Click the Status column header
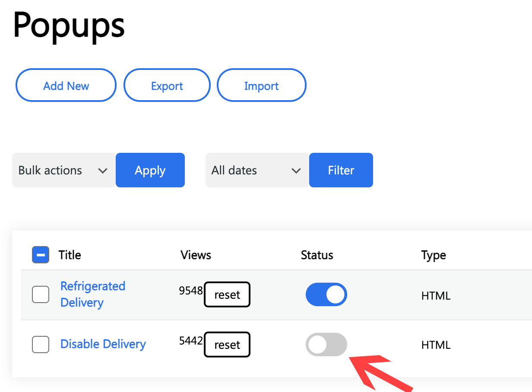The image size is (532, 392). coord(317,255)
